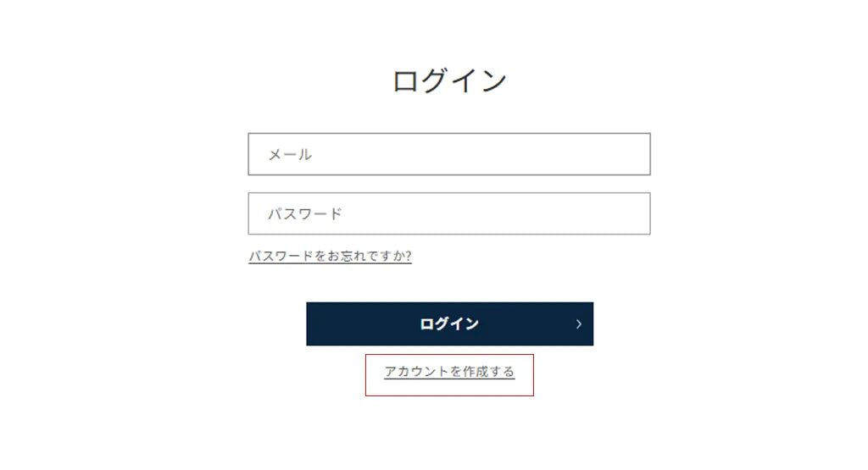
Task: Click the パスワード placeholder text
Action: click(305, 213)
